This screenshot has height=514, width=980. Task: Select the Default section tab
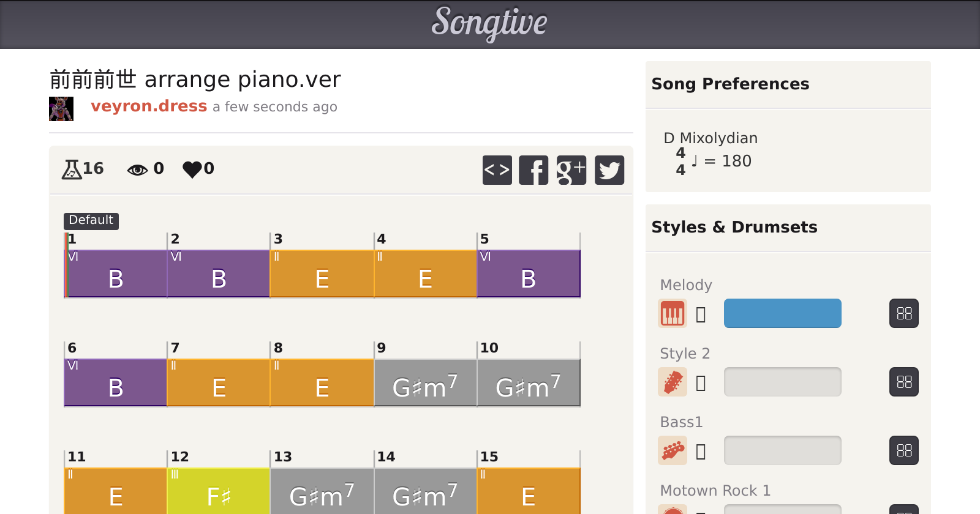tap(91, 220)
